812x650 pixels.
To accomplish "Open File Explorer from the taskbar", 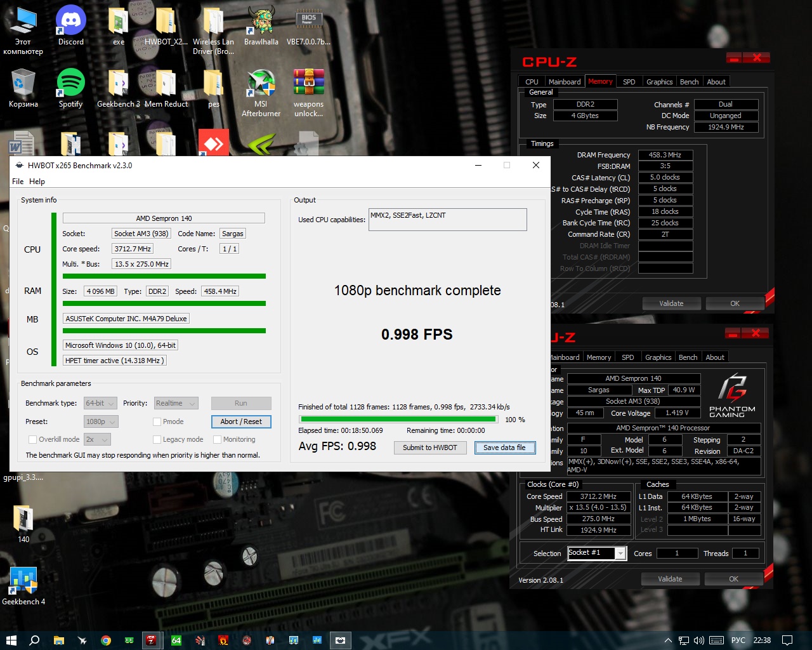I will (58, 640).
